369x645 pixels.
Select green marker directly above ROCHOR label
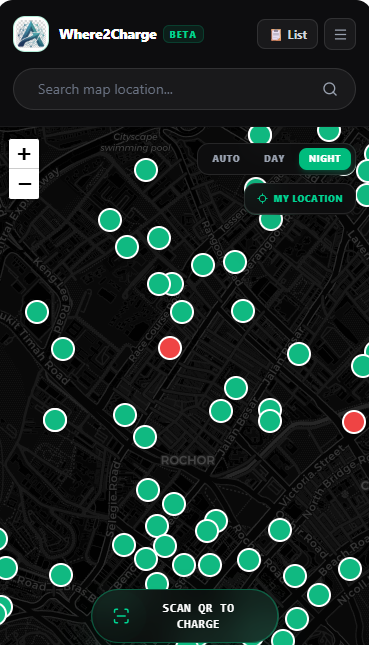click(145, 437)
